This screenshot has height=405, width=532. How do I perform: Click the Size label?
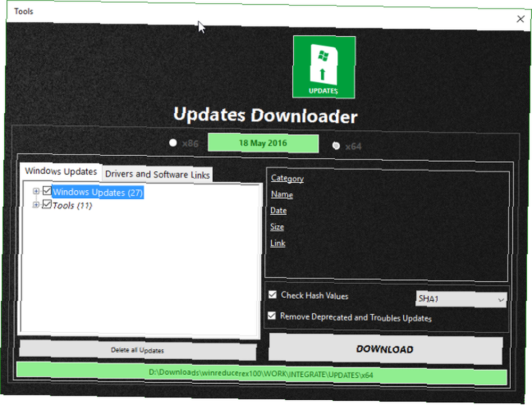pos(277,227)
